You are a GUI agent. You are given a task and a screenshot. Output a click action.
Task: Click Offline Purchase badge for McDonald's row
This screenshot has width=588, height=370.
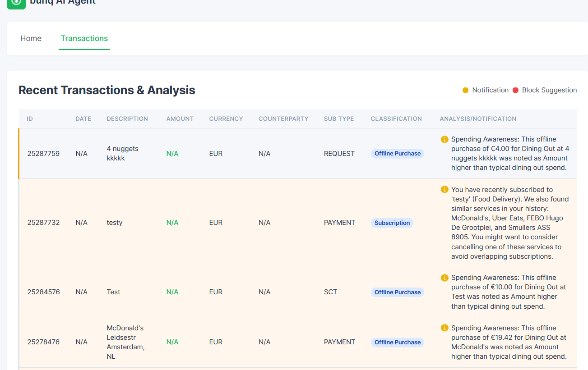coord(398,342)
